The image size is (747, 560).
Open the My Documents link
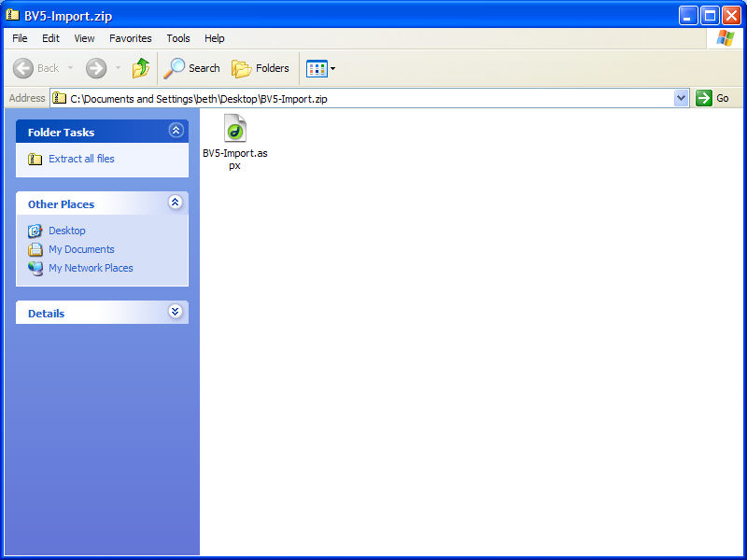(81, 249)
